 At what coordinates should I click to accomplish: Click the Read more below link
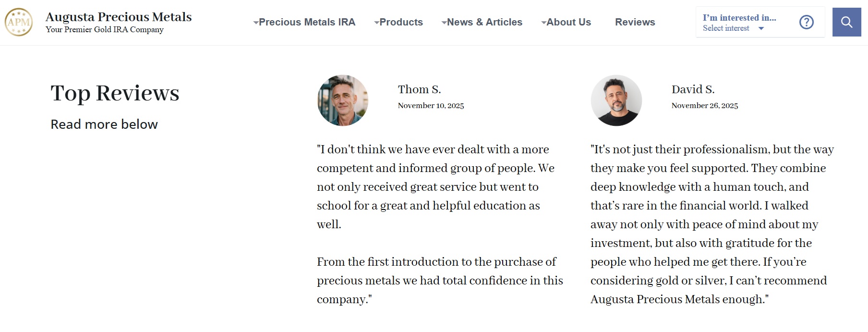[104, 124]
